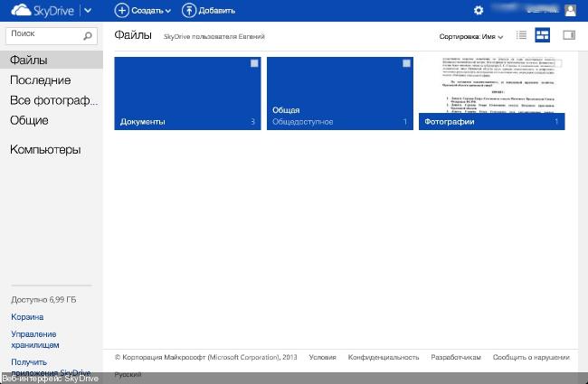Open the Корзина link

coord(27,317)
